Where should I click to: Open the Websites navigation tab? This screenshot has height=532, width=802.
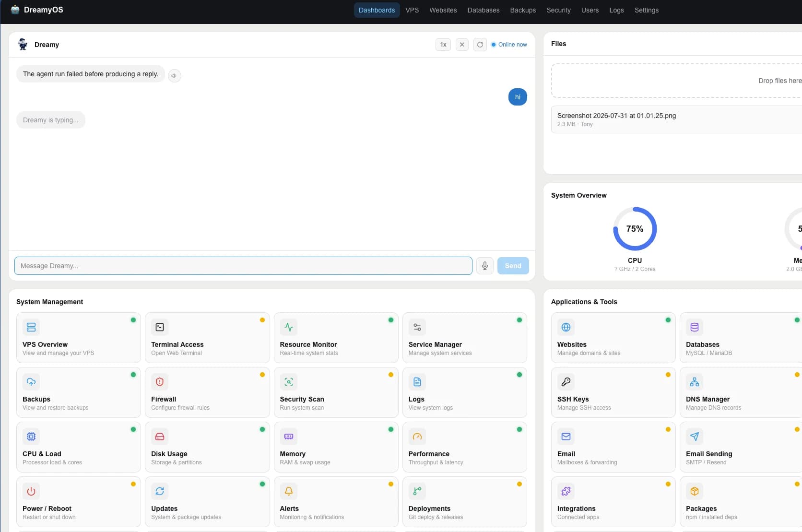443,10
